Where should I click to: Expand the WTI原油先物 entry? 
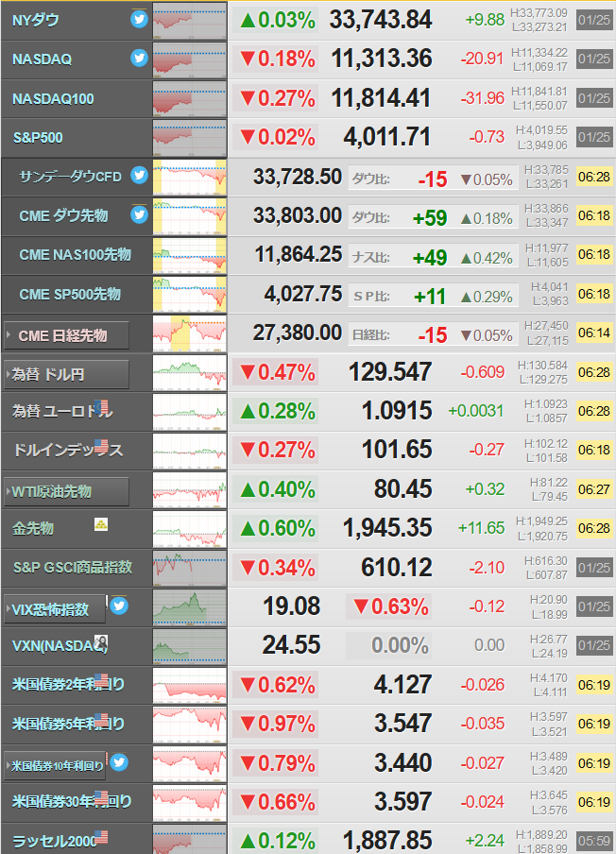(x=66, y=491)
